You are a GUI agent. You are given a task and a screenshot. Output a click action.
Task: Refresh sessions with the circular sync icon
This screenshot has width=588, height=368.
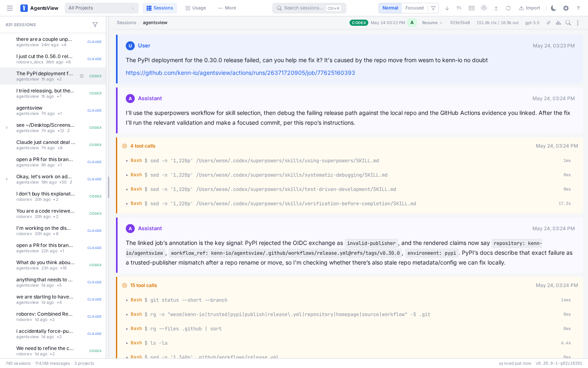508,8
